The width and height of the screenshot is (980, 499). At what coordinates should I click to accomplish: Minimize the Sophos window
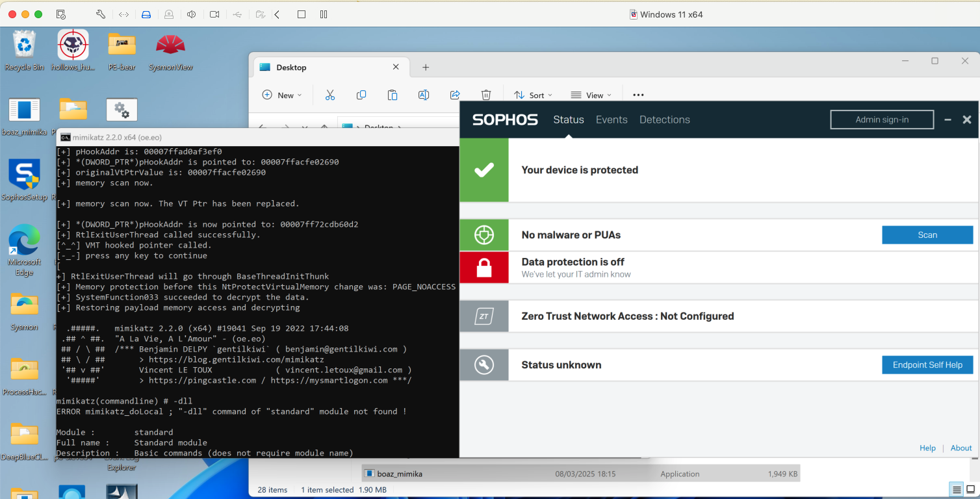tap(948, 120)
